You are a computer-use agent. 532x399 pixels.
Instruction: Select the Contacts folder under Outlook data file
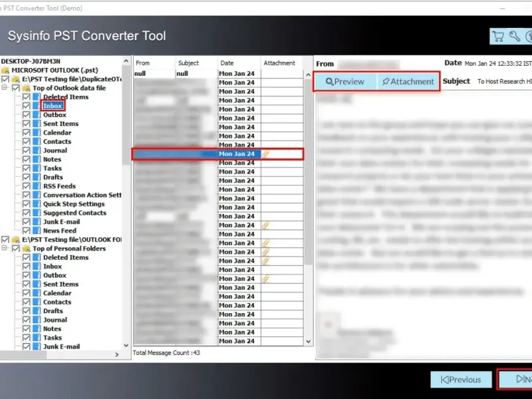tap(57, 142)
